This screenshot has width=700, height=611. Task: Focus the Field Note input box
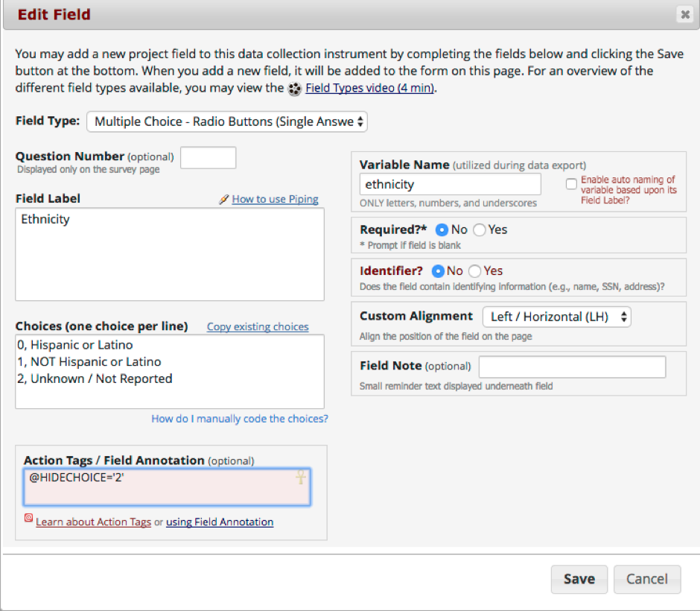point(573,367)
